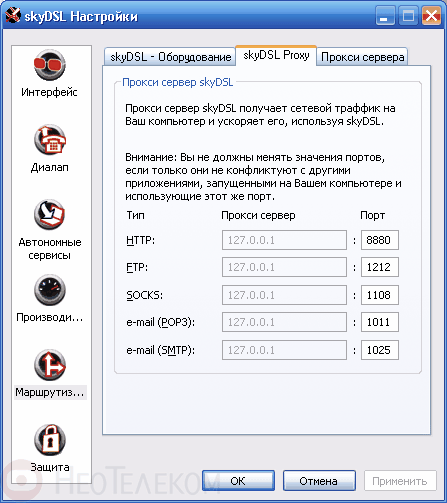Open the Диалап telephone icon
This screenshot has height=503, width=447.
coord(50,140)
